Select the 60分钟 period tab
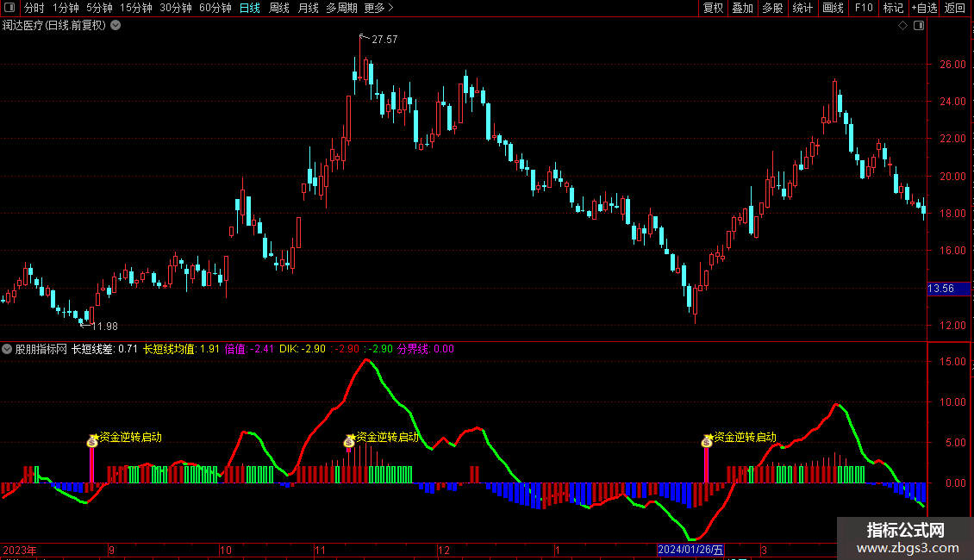 [215, 8]
